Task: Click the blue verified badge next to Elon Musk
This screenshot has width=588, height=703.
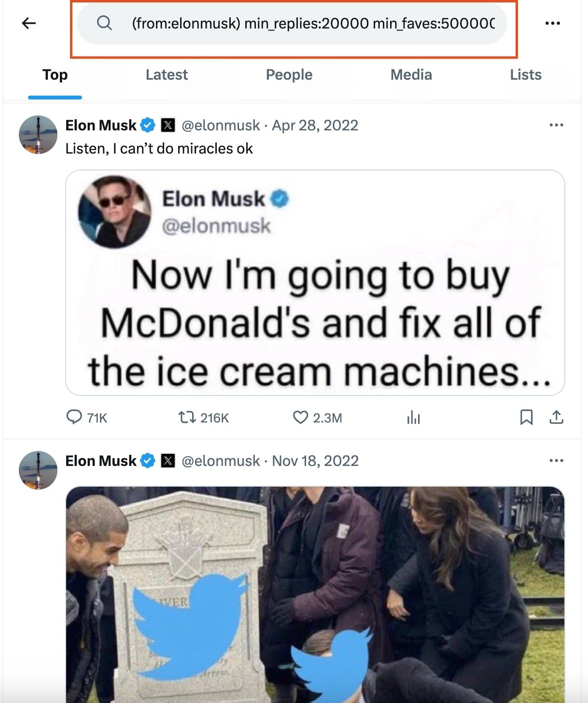Action: pos(148,125)
